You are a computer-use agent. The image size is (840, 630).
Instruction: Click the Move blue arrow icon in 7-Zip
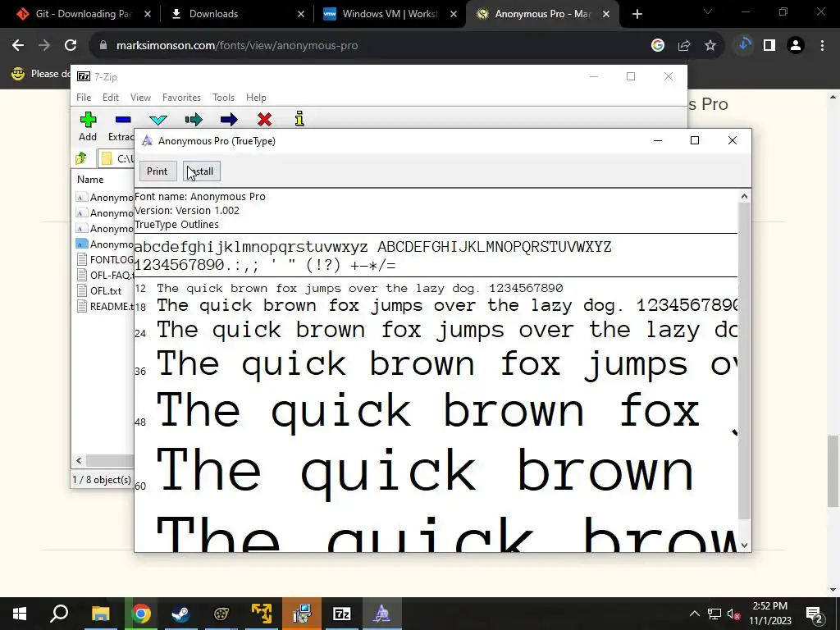click(x=229, y=120)
